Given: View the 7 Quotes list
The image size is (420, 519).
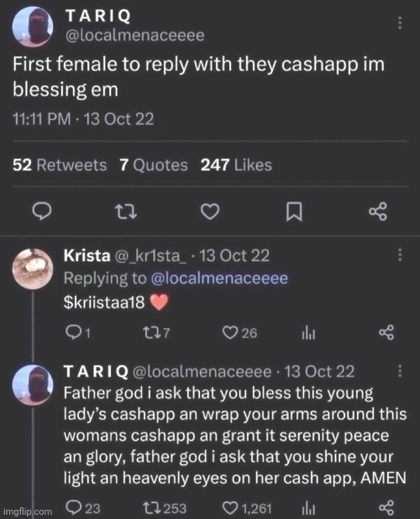Looking at the screenshot, I should click(154, 165).
